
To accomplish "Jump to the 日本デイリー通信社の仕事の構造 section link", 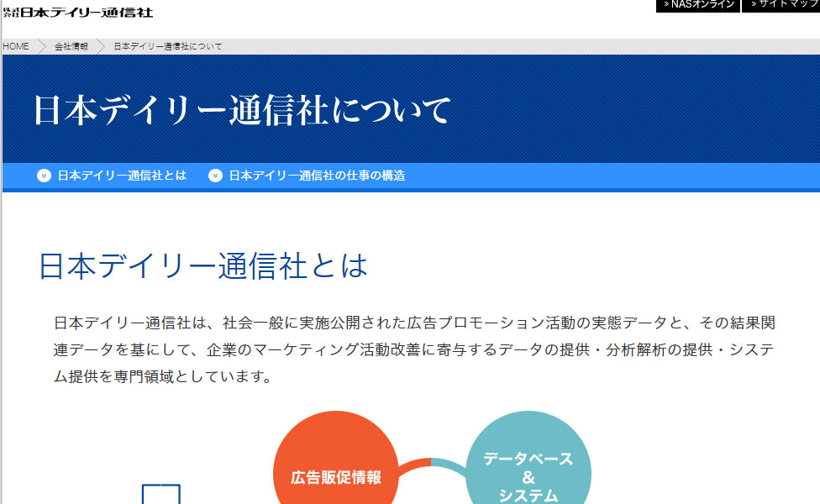I will point(317,176).
